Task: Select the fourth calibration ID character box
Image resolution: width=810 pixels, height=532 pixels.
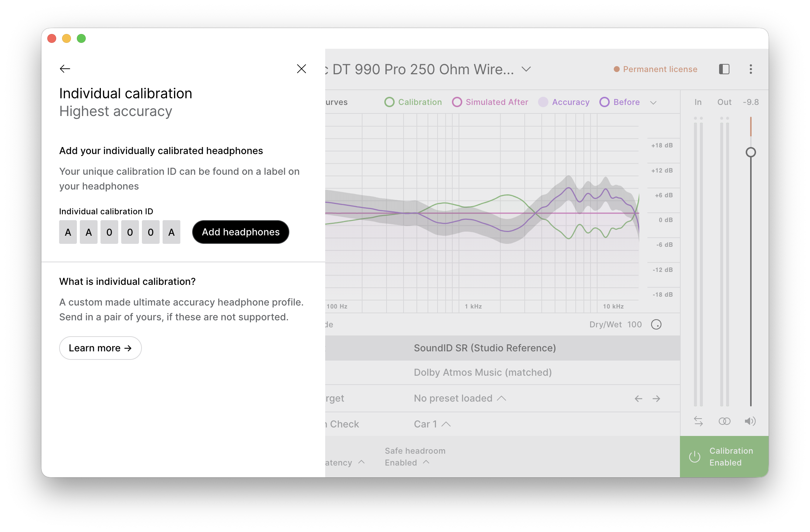Action: 130,232
